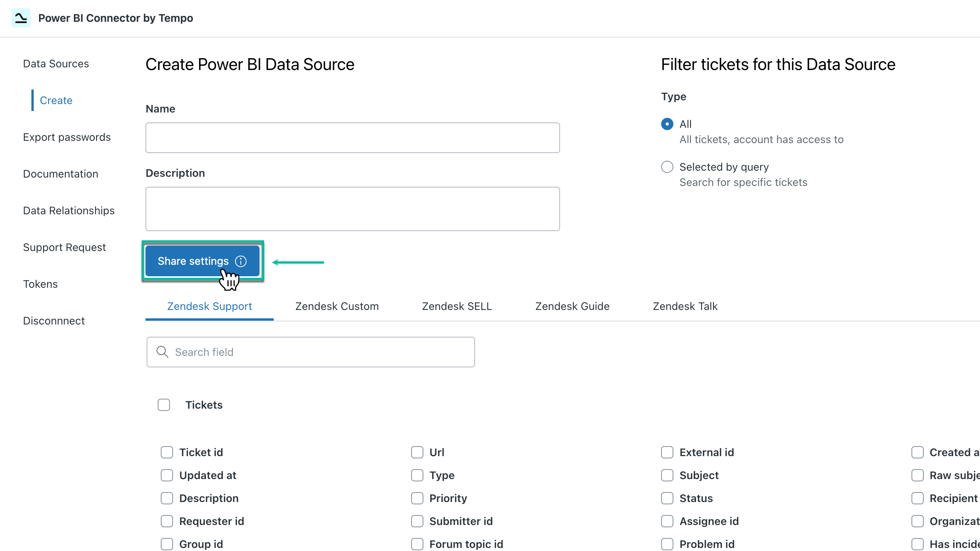
Task: Enable the Assignee id field
Action: coord(667,521)
